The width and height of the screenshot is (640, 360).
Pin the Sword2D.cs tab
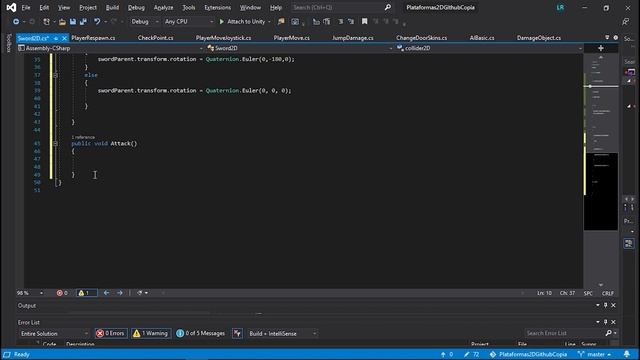[x=56, y=38]
